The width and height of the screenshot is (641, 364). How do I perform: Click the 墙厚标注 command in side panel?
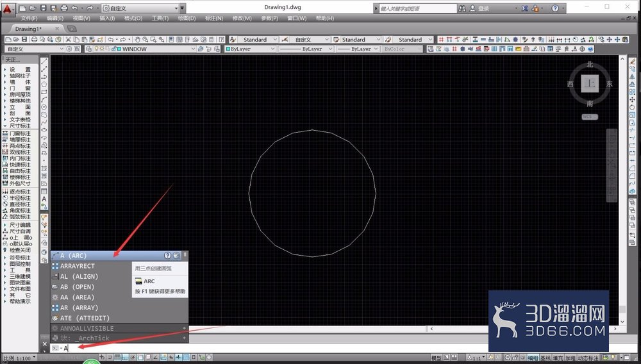tap(20, 140)
